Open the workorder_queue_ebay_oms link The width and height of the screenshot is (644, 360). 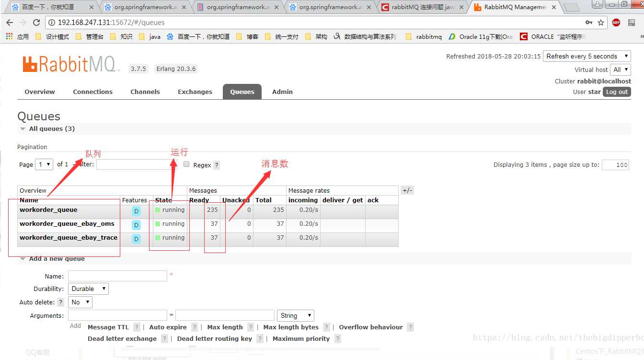[x=67, y=224]
